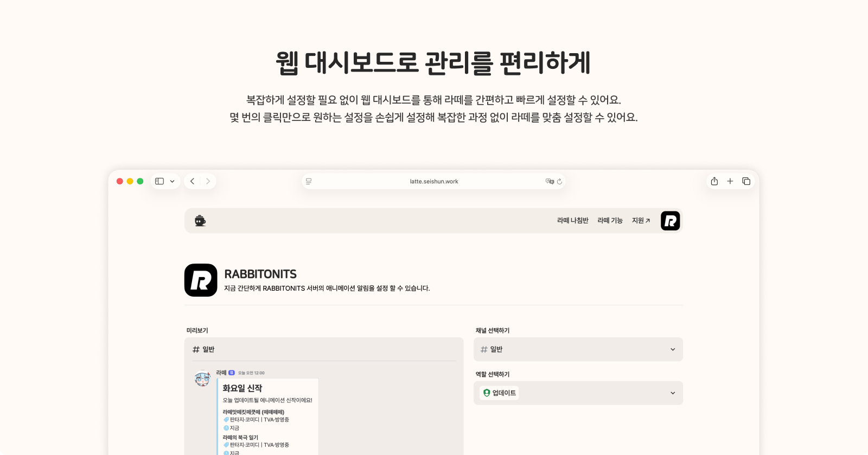Open the 라떼 나침반 menu item

[x=572, y=221]
